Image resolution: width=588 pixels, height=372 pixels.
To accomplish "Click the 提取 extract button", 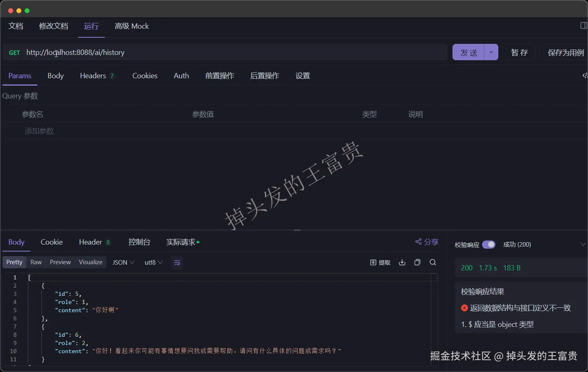I will pyautogui.click(x=380, y=263).
